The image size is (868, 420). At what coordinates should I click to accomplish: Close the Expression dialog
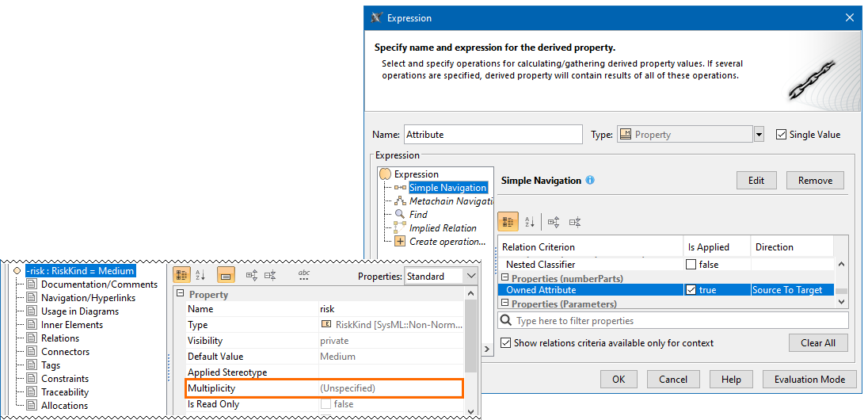coord(849,17)
